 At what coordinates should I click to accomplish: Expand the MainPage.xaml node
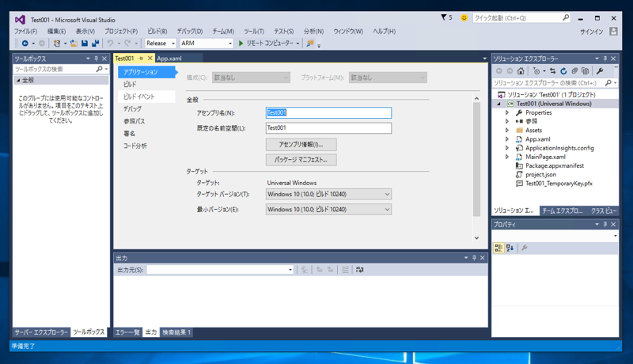(x=507, y=157)
